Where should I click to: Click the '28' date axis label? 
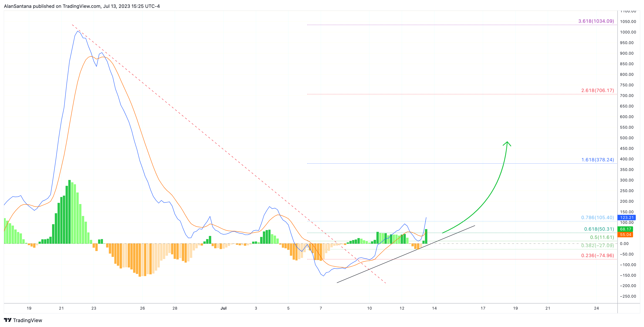point(175,308)
